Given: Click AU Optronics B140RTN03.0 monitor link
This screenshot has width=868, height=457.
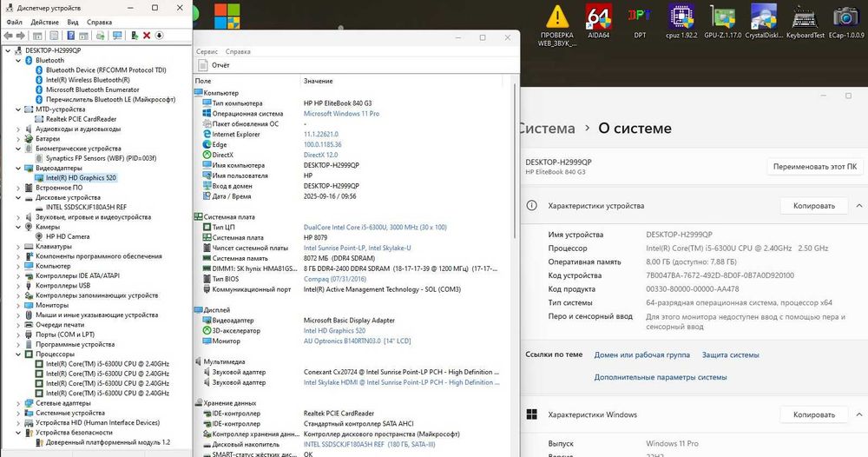Looking at the screenshot, I should [x=357, y=341].
